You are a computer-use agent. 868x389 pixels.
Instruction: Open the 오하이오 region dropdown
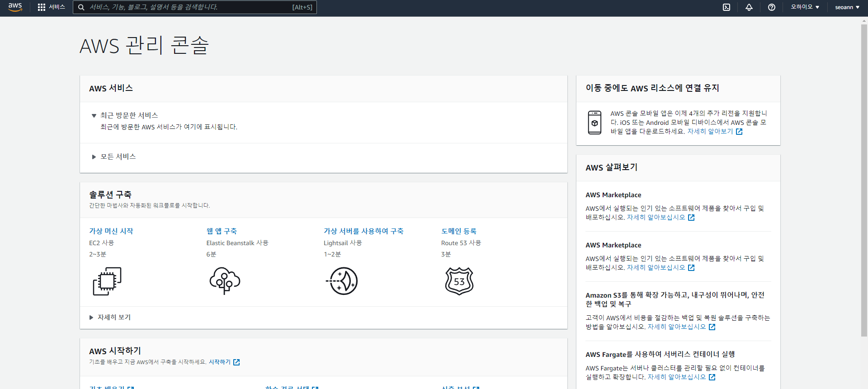[x=805, y=7]
